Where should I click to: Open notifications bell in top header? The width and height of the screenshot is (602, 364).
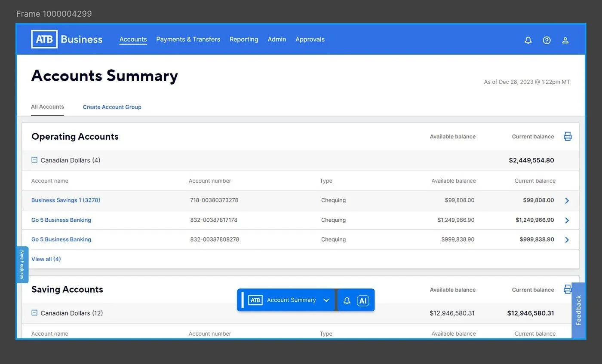click(x=528, y=40)
